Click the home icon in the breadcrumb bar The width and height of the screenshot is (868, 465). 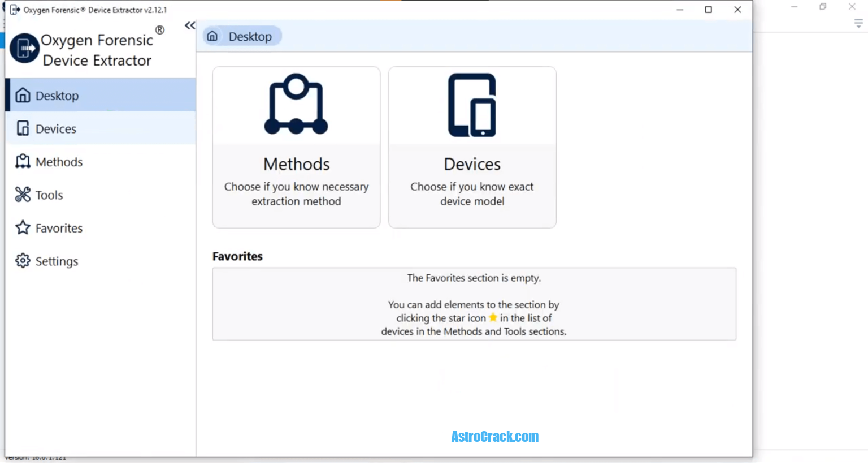[x=212, y=35]
